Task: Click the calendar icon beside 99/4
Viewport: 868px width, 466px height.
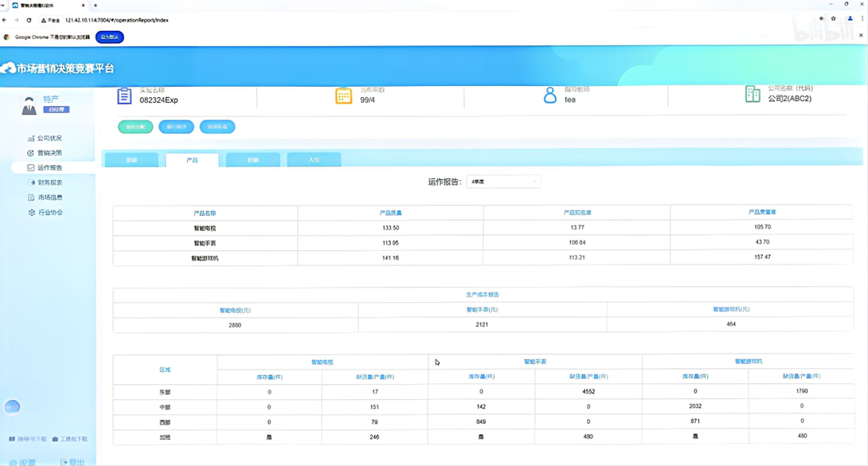Action: [343, 96]
